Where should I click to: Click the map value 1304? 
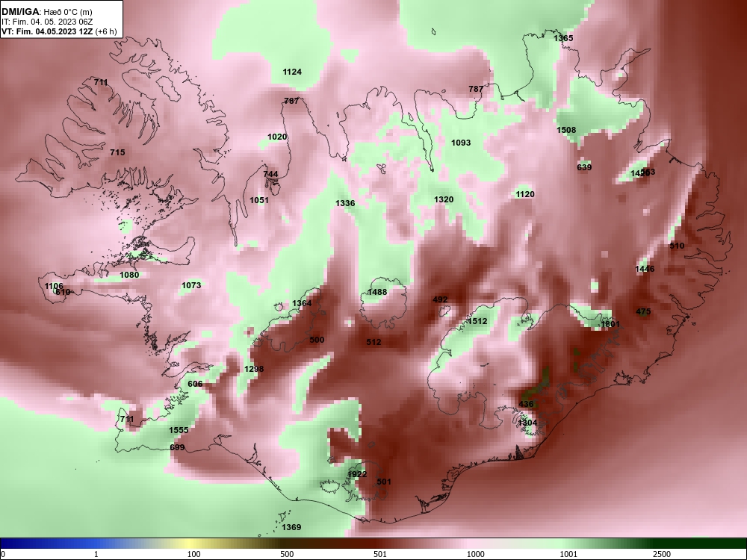pyautogui.click(x=527, y=423)
